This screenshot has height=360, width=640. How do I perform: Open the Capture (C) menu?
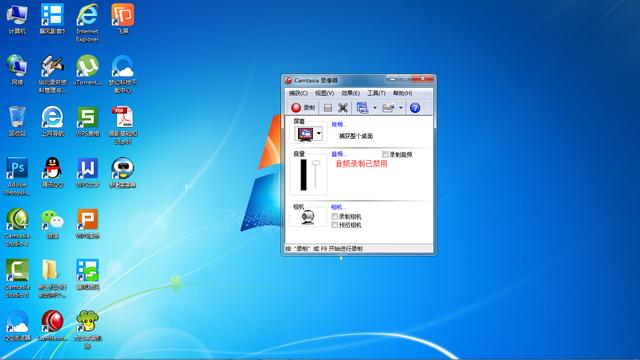[298, 93]
